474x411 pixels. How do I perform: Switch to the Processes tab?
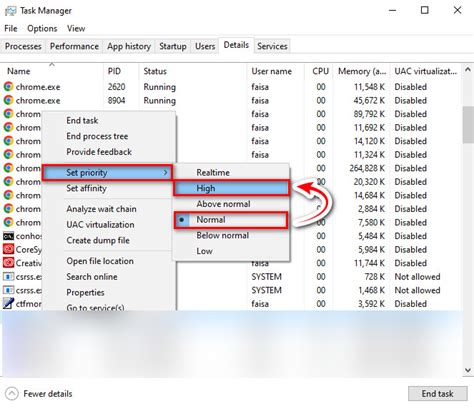click(23, 46)
